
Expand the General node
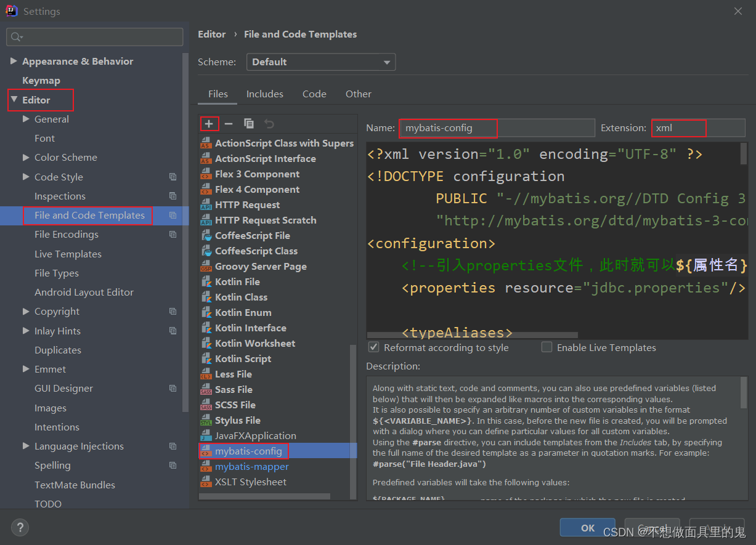26,119
